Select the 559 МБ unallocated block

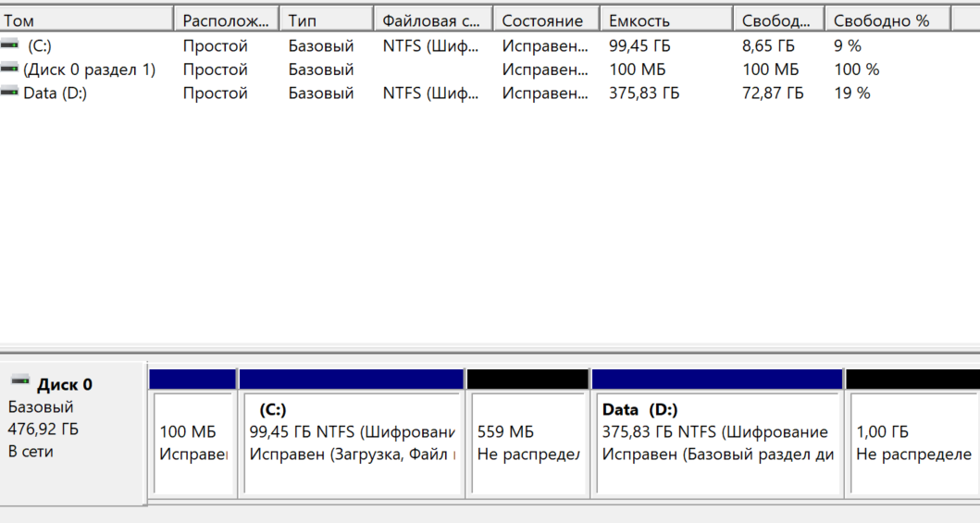coord(528,432)
